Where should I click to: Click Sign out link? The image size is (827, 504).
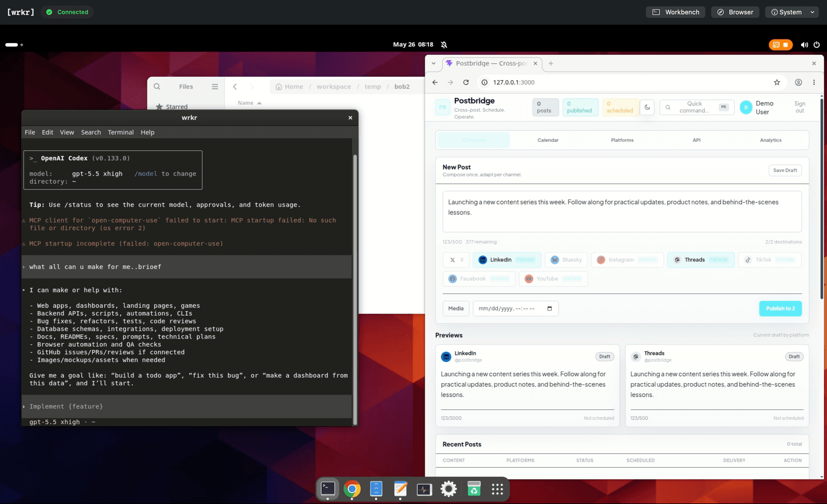(799, 108)
